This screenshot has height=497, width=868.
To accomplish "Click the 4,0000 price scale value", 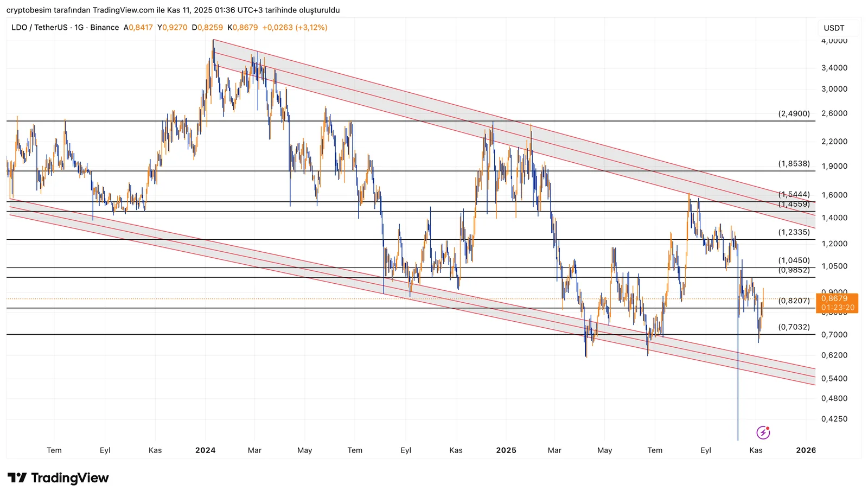I will click(x=834, y=41).
